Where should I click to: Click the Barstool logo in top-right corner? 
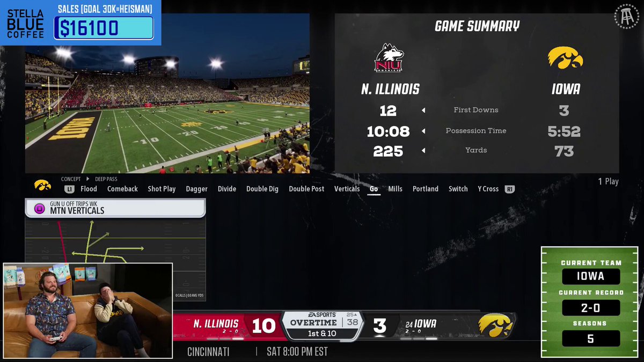[x=626, y=17]
